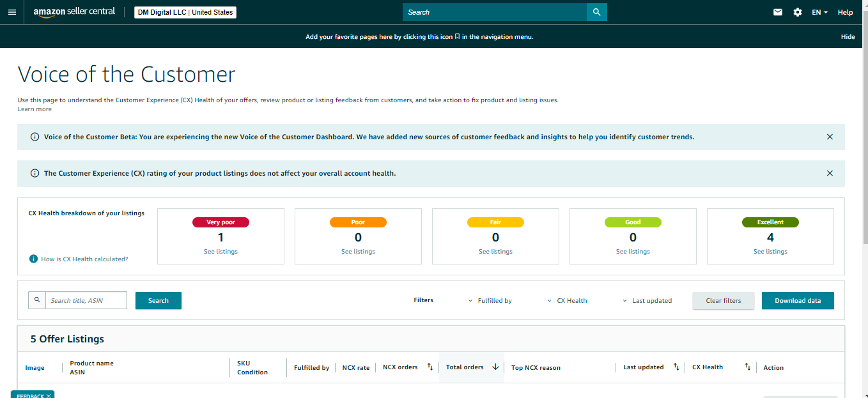Open the messages envelope icon

click(778, 12)
